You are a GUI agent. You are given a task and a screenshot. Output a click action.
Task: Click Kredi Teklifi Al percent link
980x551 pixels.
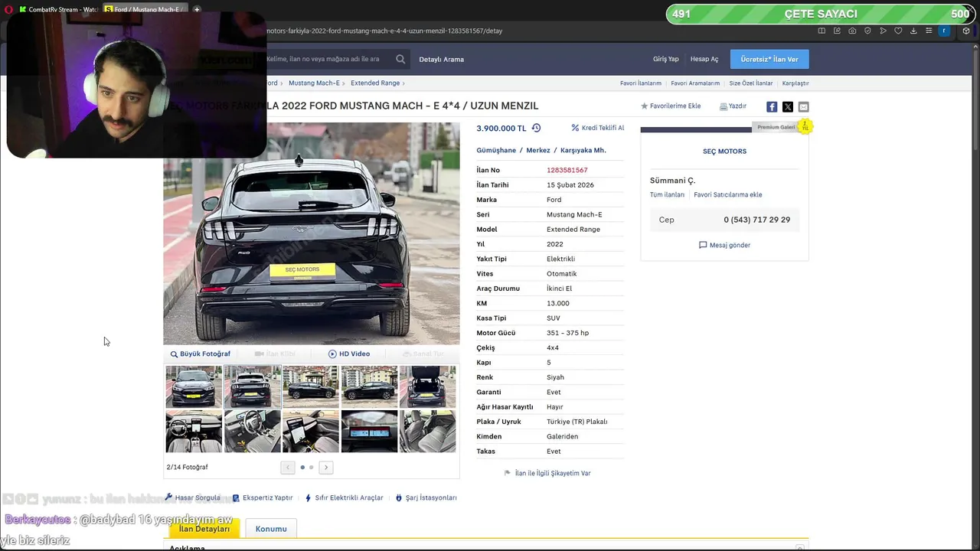point(597,128)
